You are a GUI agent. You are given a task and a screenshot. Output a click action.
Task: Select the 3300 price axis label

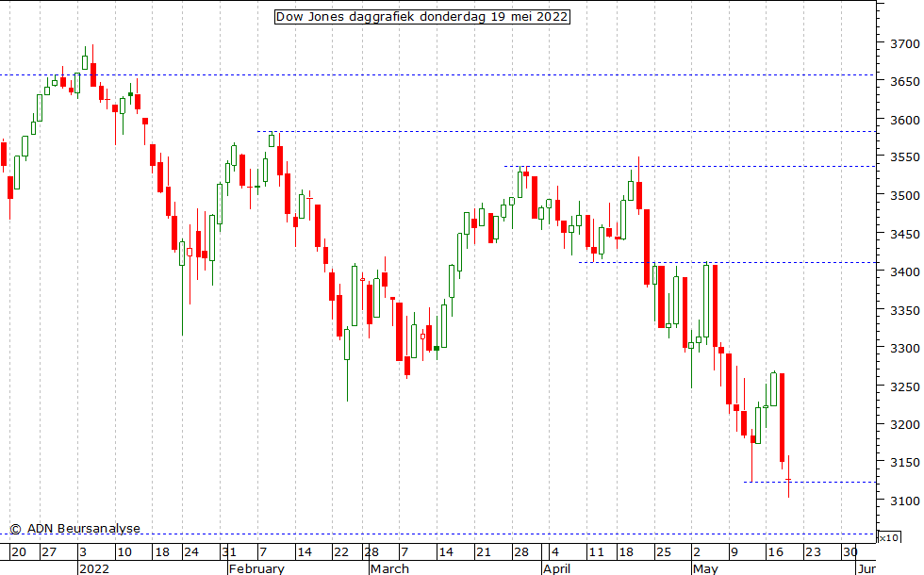904,348
